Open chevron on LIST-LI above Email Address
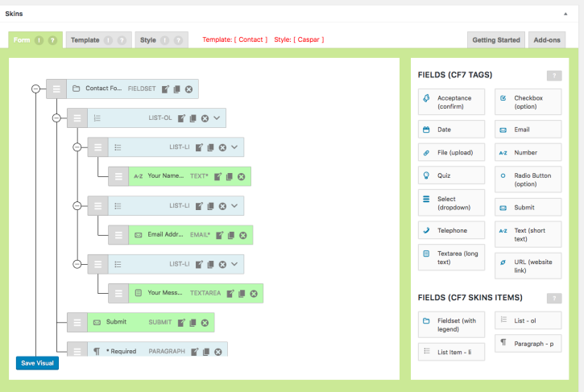 [234, 206]
